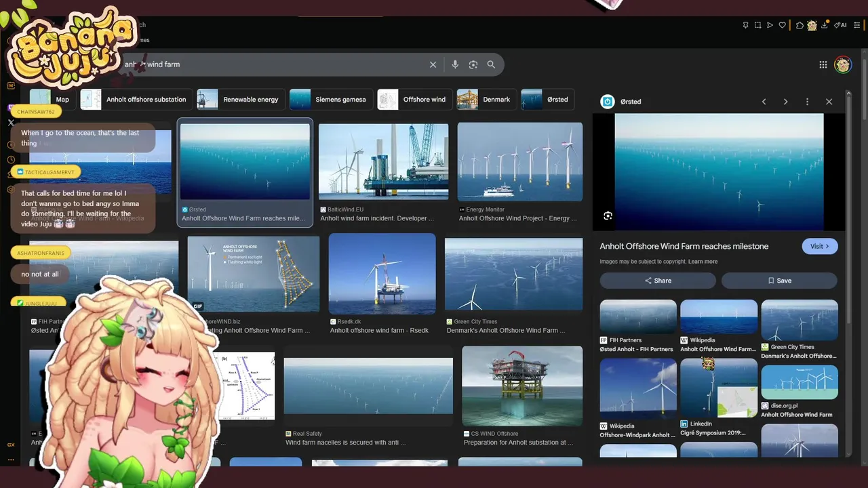
Task: Click the pin icon in the browser toolbar
Action: pyautogui.click(x=745, y=25)
